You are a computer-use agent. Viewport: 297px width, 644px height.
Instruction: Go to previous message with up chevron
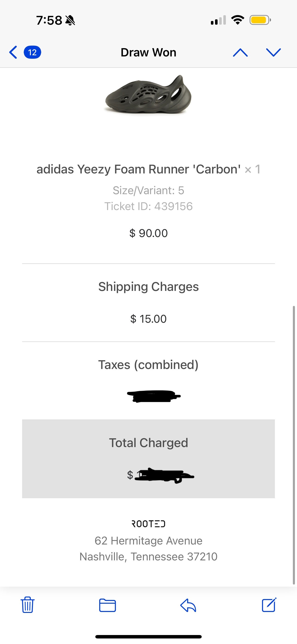240,53
